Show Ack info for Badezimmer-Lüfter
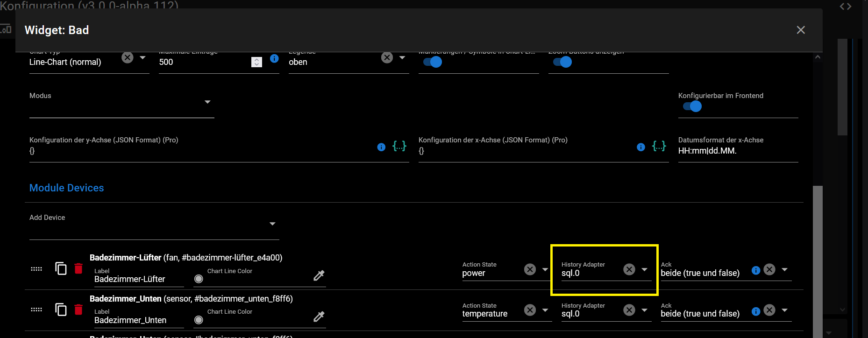This screenshot has height=338, width=868. tap(756, 270)
